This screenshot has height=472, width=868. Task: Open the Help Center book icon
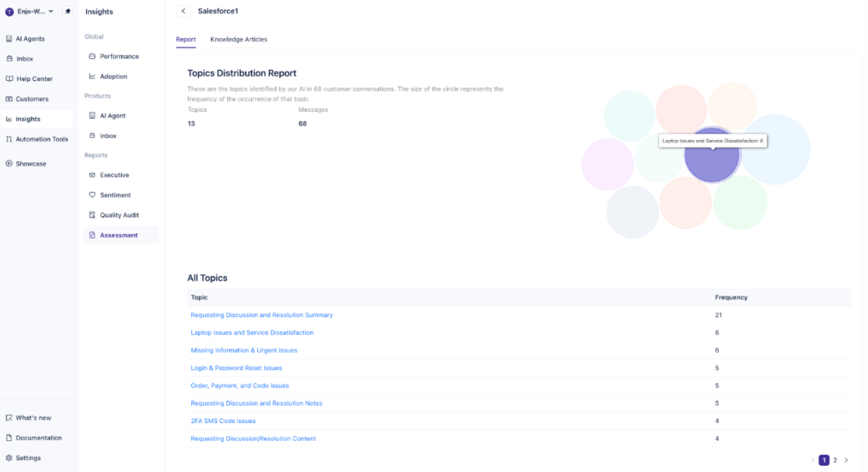tap(9, 79)
